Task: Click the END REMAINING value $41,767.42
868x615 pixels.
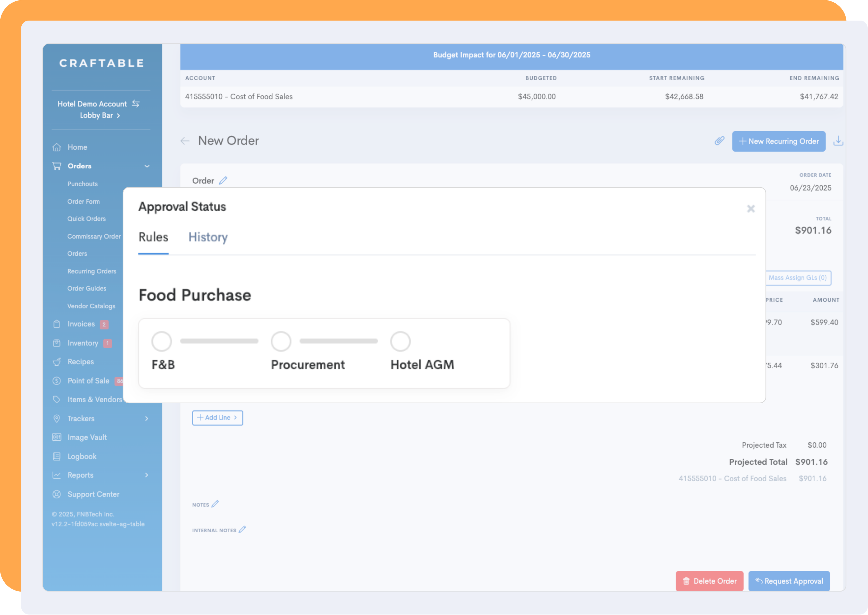Action: [819, 97]
